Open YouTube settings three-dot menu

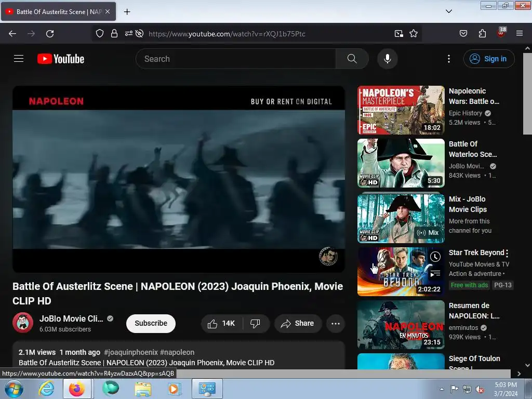[x=449, y=59]
